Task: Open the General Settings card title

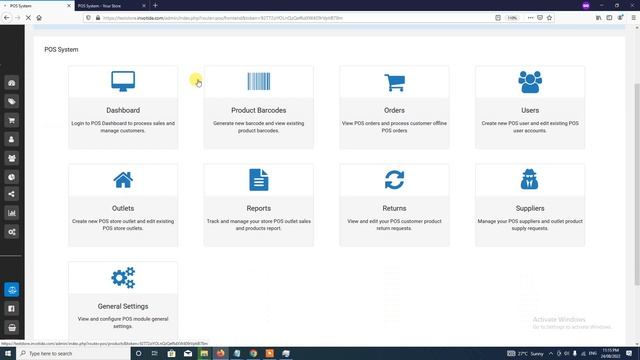Action: pyautogui.click(x=123, y=306)
